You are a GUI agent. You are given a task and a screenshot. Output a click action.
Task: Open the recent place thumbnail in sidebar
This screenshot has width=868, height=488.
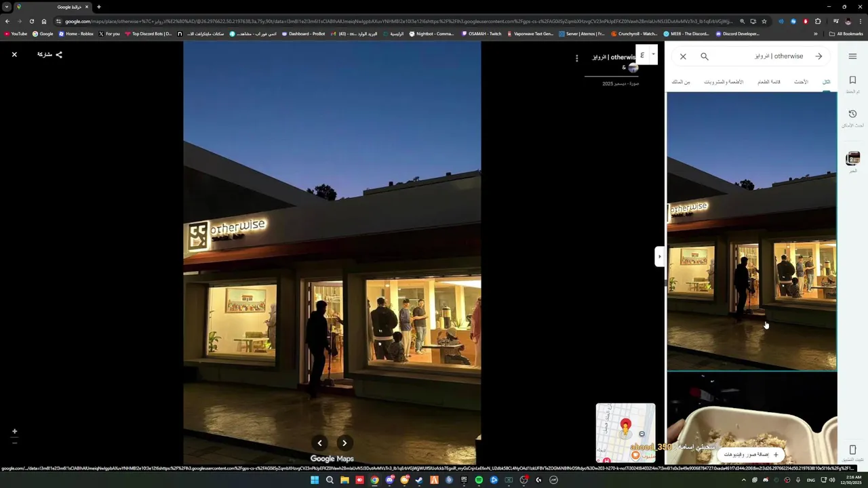(x=852, y=159)
